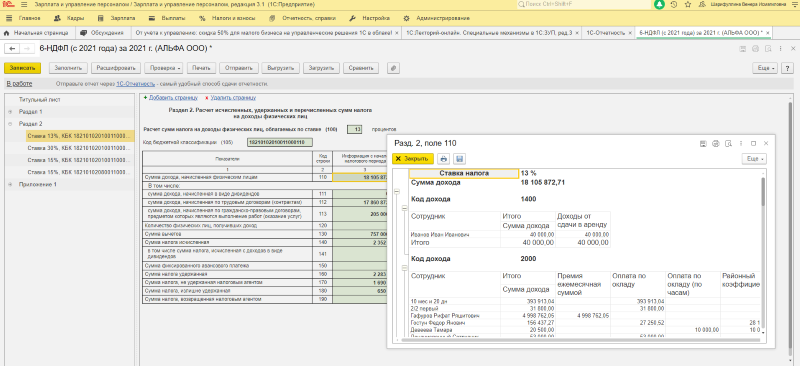
Task: Open the Выплаты section menu
Action: point(167,18)
